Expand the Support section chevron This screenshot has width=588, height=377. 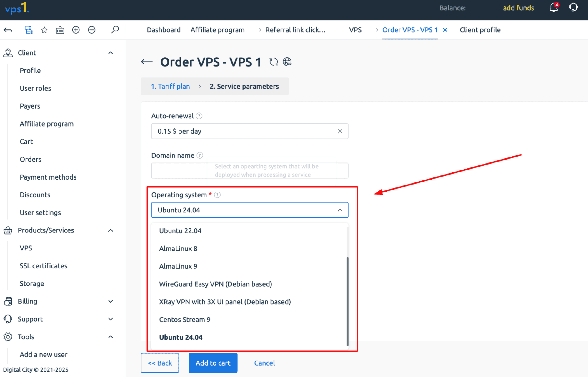click(x=111, y=319)
